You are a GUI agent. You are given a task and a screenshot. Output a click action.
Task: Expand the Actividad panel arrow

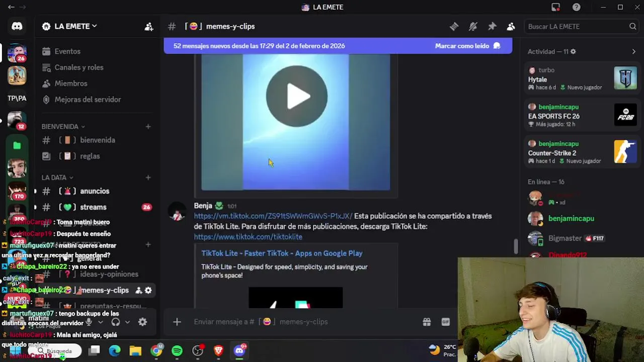point(633,51)
